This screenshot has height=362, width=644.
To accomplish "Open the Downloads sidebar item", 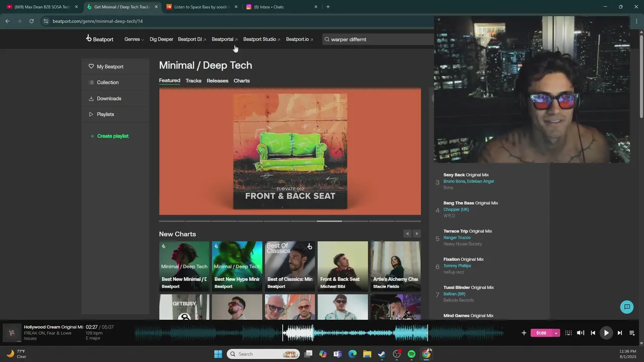I will [x=105, y=99].
